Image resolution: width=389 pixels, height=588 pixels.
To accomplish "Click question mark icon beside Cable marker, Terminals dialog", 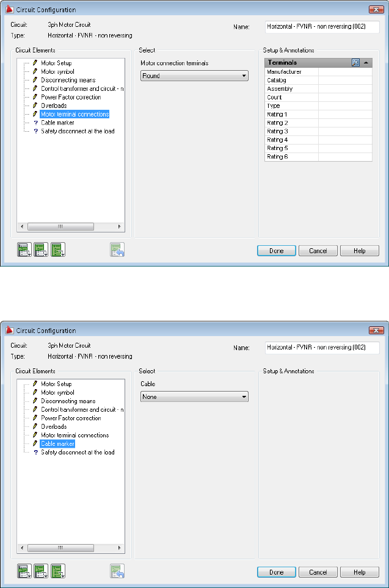I will (x=35, y=123).
